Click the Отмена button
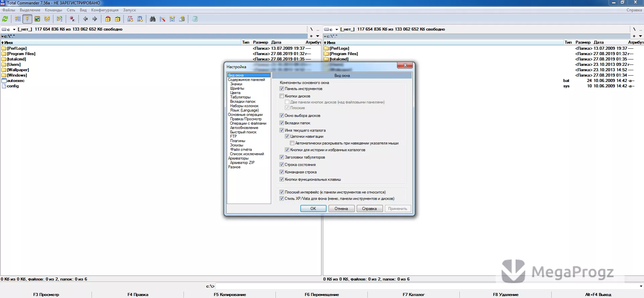 pyautogui.click(x=341, y=209)
